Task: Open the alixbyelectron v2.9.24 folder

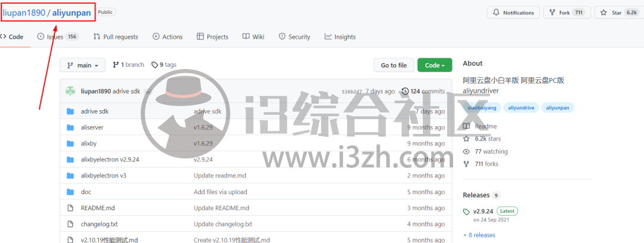Action: click(110, 159)
